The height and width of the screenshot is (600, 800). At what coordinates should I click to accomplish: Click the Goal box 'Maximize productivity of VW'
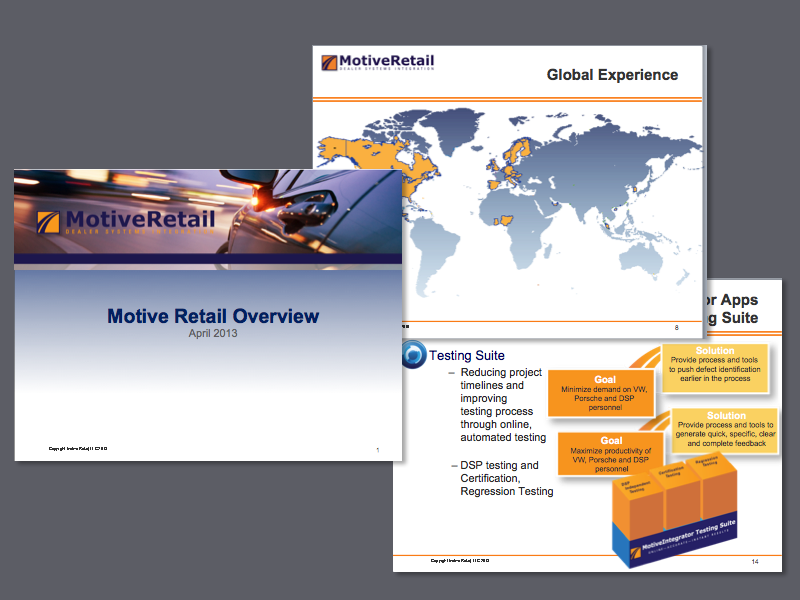click(611, 454)
